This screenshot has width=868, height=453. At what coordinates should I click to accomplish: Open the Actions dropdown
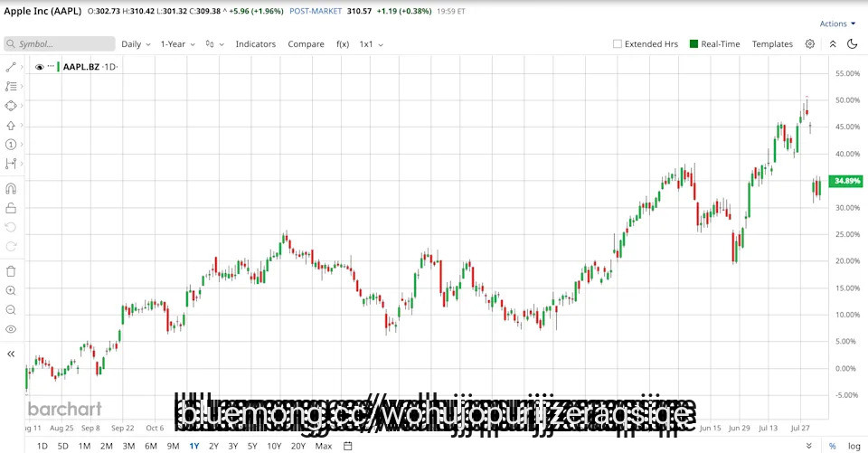837,24
